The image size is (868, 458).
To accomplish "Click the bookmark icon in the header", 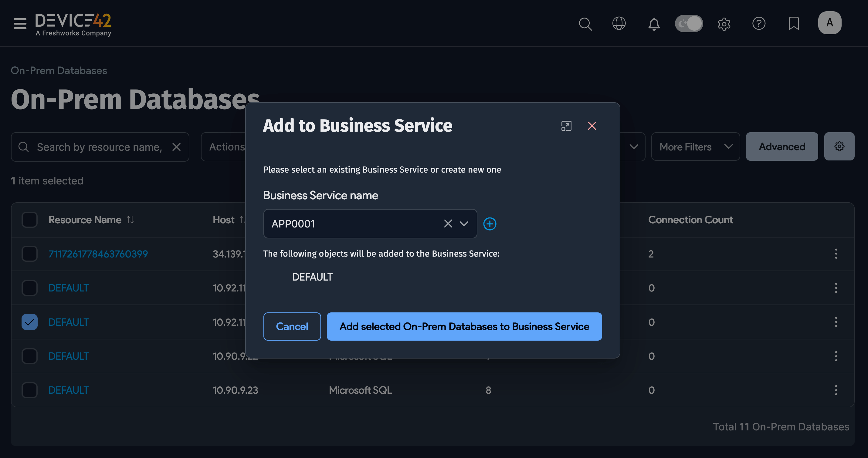I will click(x=794, y=24).
